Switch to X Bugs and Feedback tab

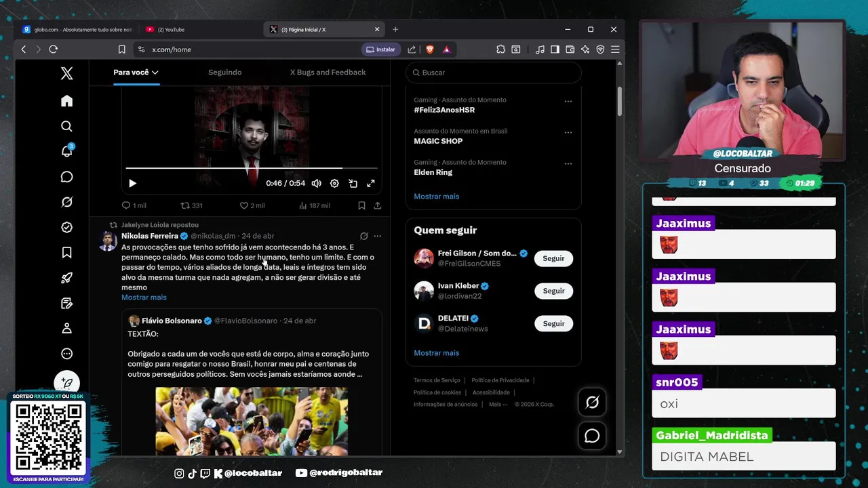coord(328,73)
